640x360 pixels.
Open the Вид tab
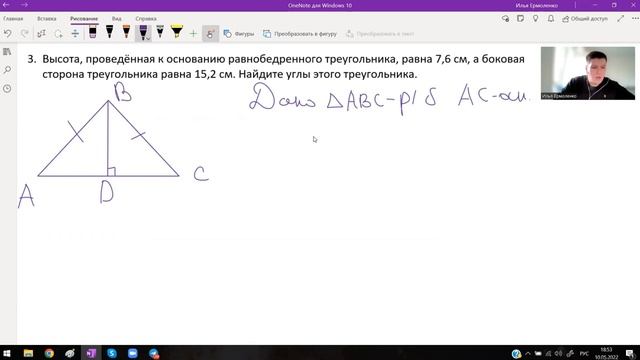tap(117, 19)
